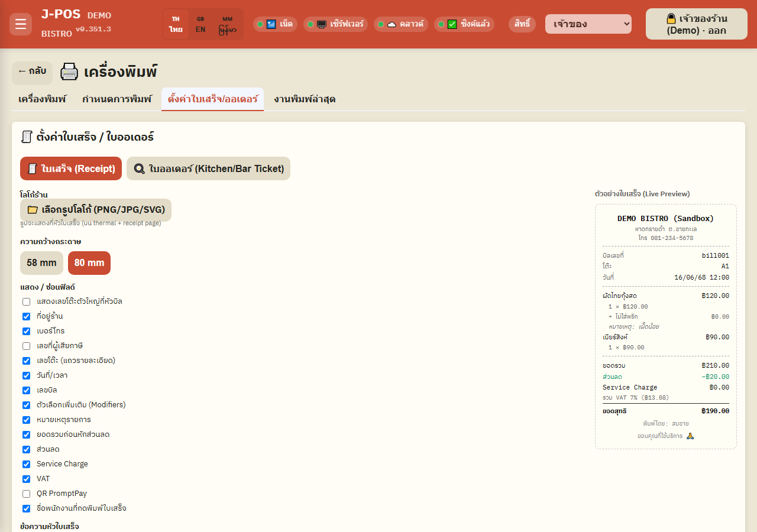The width and height of the screenshot is (757, 532).
Task: Open the hamburger menu
Action: tap(21, 24)
